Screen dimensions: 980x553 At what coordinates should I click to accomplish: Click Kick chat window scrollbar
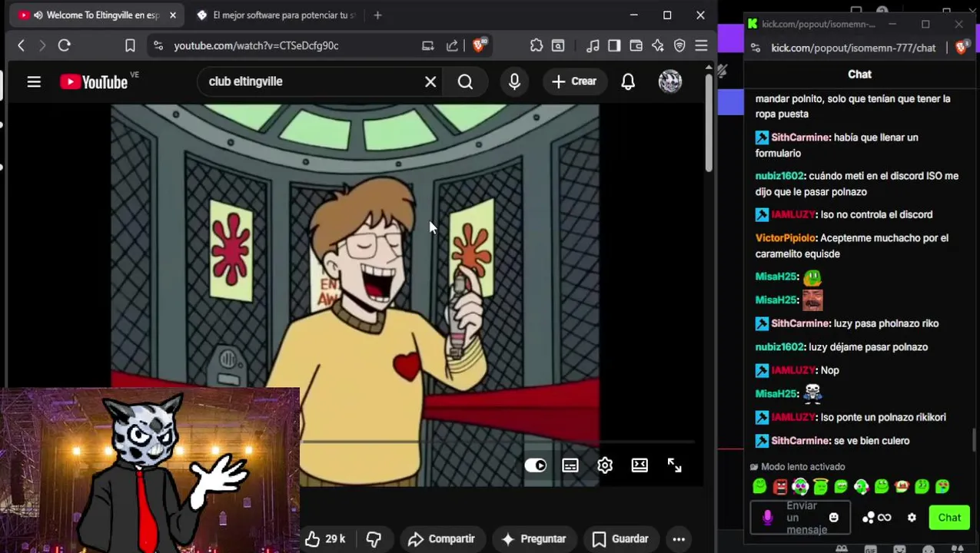(x=975, y=441)
